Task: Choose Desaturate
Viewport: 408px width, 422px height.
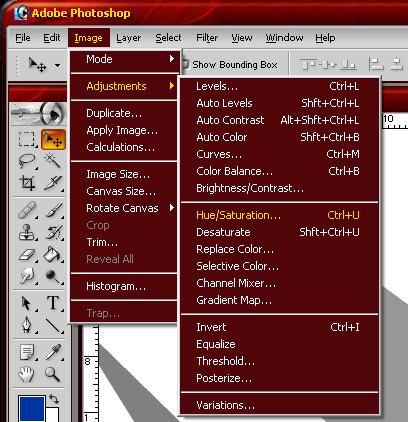Action: coord(279,232)
